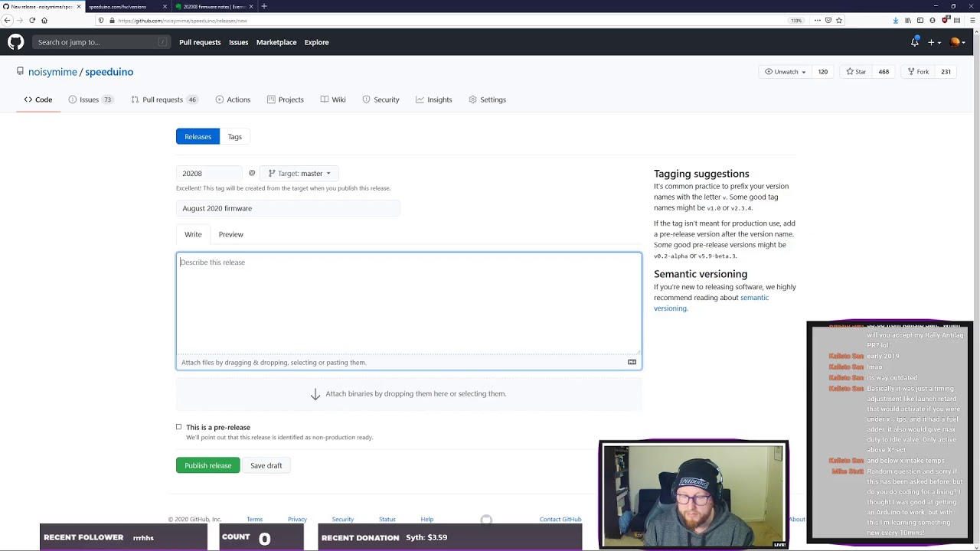Open Explore in the top navigation
This screenshot has width=980, height=551.
tap(316, 42)
